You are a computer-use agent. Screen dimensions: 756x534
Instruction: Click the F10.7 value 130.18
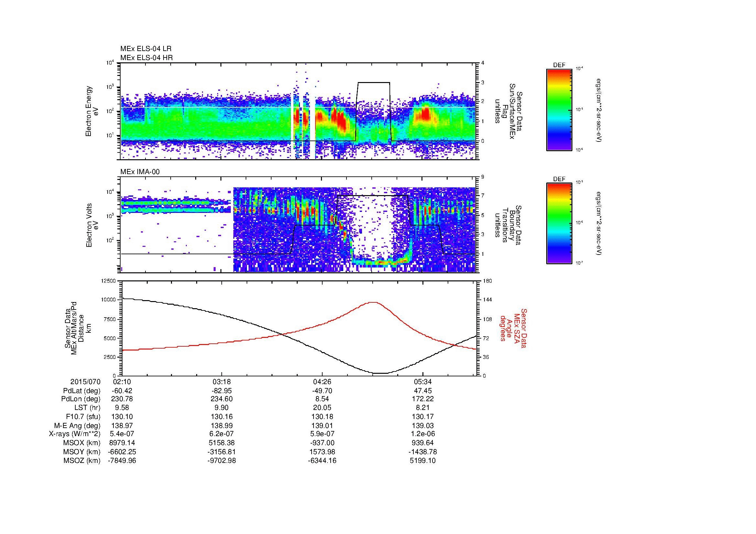tap(322, 417)
